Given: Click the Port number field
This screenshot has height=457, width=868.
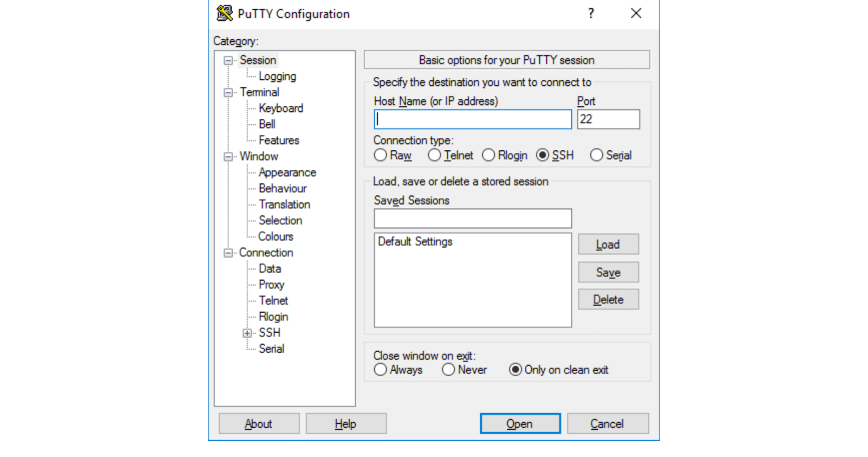Looking at the screenshot, I should 608,119.
